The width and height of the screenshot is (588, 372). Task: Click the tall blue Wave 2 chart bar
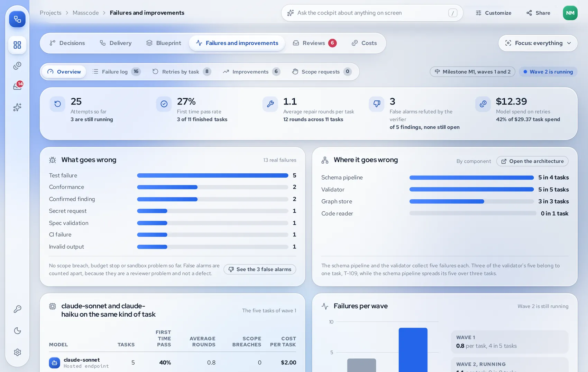tap(413, 350)
